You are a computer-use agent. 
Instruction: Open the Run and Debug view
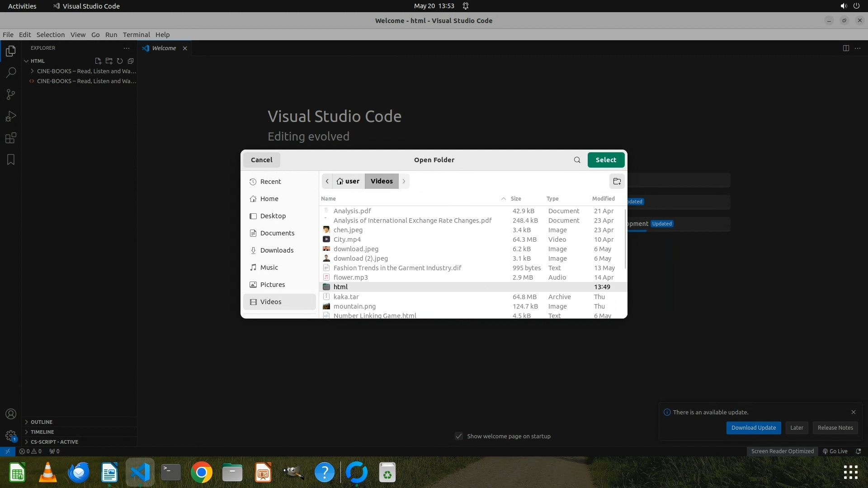point(11,116)
